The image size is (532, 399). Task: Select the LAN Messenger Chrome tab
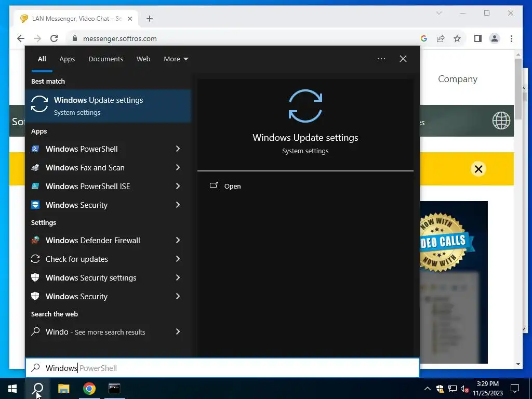76,19
